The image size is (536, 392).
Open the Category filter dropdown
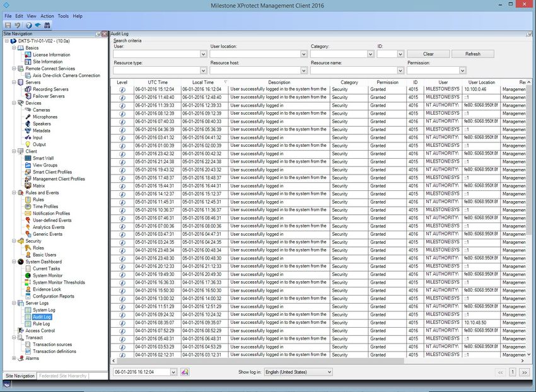[371, 54]
